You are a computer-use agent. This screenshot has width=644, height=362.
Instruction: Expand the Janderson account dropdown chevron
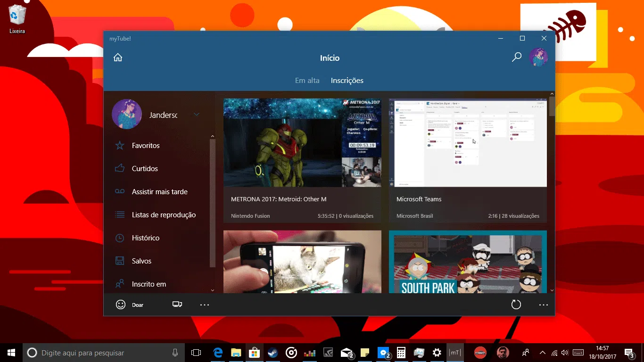[197, 115]
